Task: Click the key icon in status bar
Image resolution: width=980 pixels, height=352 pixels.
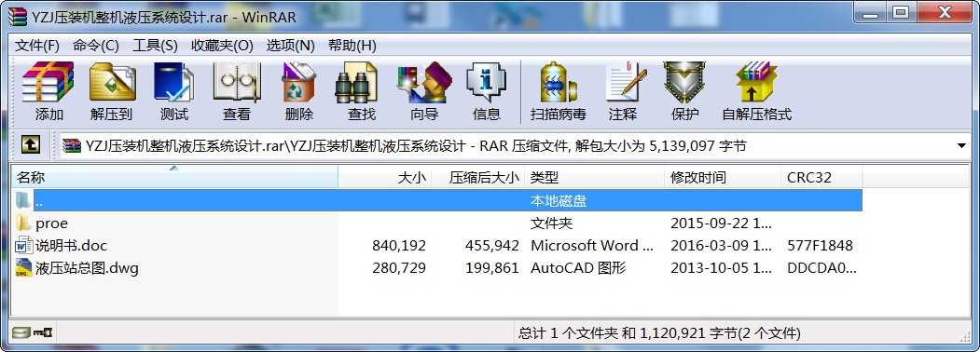Action: (x=43, y=332)
